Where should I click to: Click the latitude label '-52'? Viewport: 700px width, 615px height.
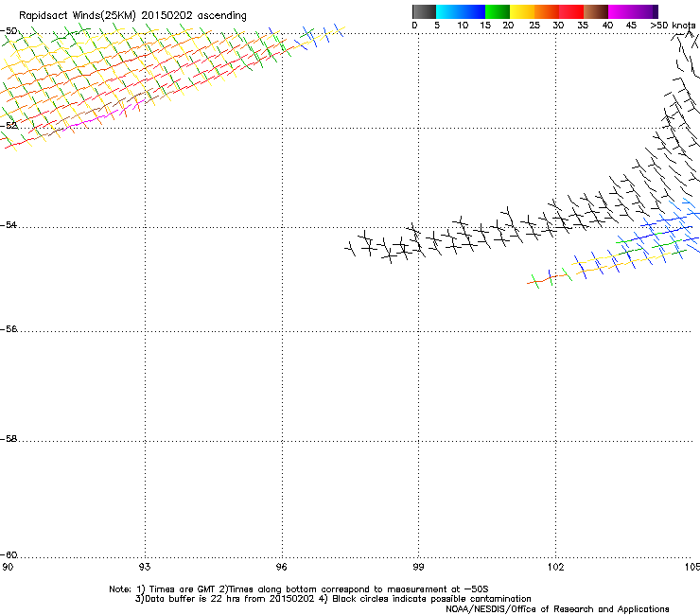(9, 126)
